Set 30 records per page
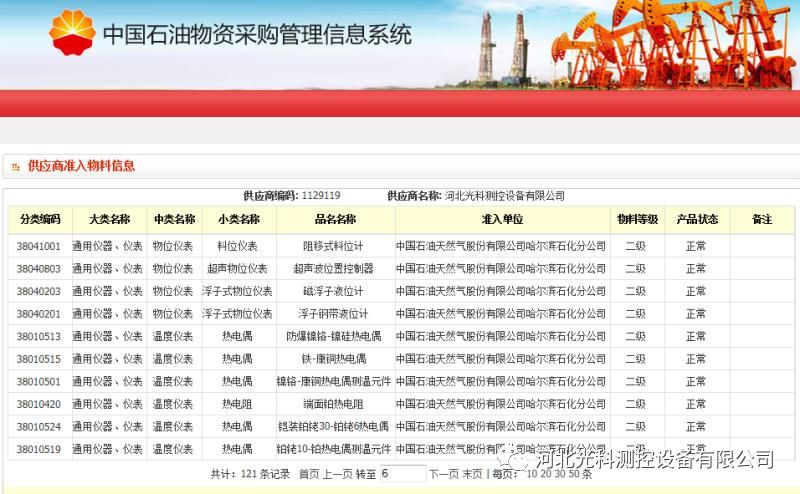 560,474
